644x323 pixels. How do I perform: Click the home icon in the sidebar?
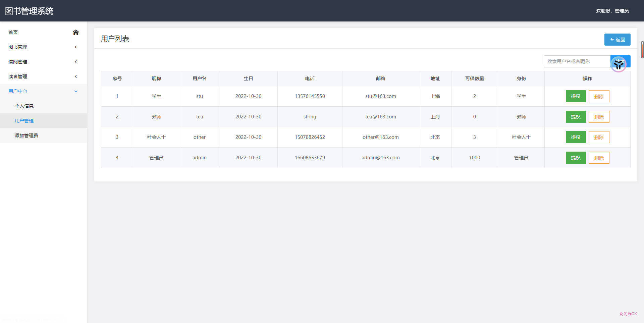tap(76, 32)
